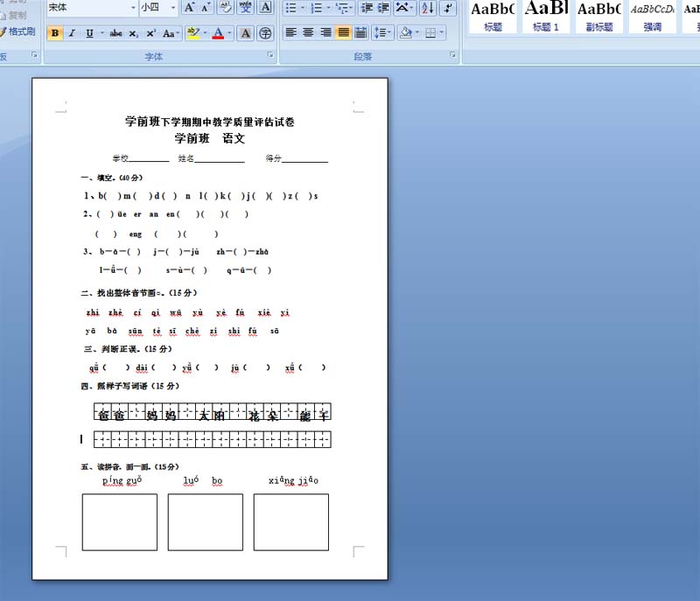Align text right
This screenshot has height=601, width=700.
(325, 32)
